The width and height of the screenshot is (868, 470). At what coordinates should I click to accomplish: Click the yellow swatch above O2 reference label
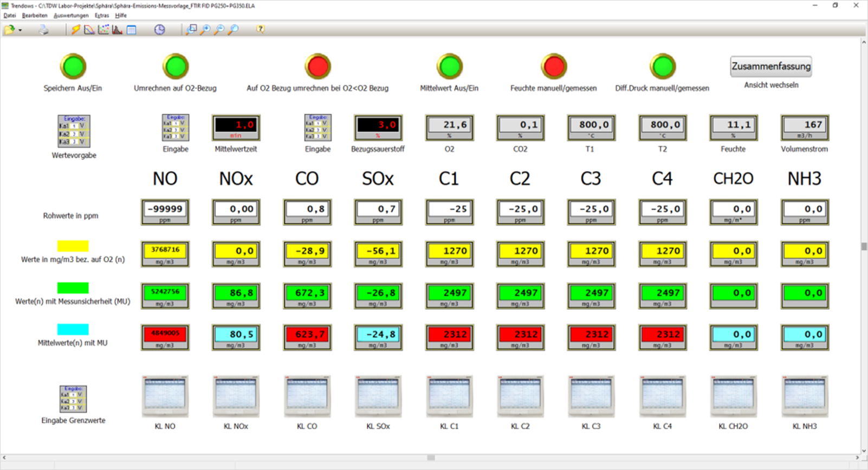coord(73,246)
